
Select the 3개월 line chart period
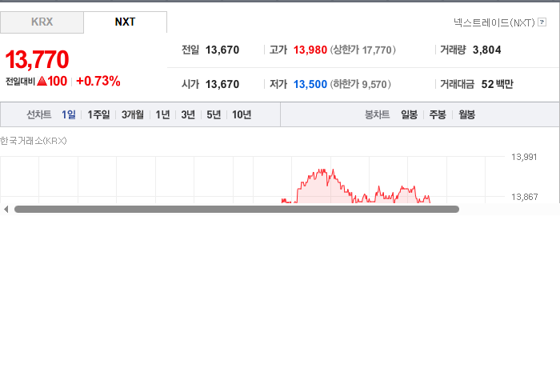pos(133,114)
